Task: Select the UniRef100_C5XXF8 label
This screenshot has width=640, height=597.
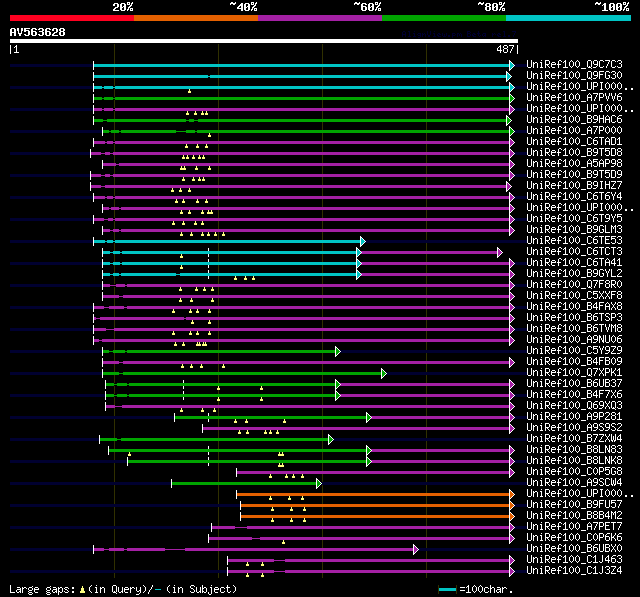Action: coord(574,296)
